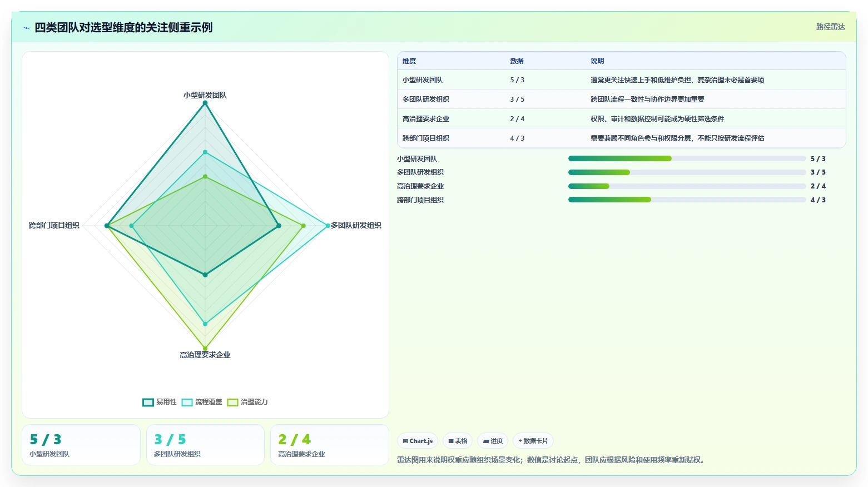Click the 数据卡片 chip icon
This screenshot has height=487, width=868.
coord(520,441)
